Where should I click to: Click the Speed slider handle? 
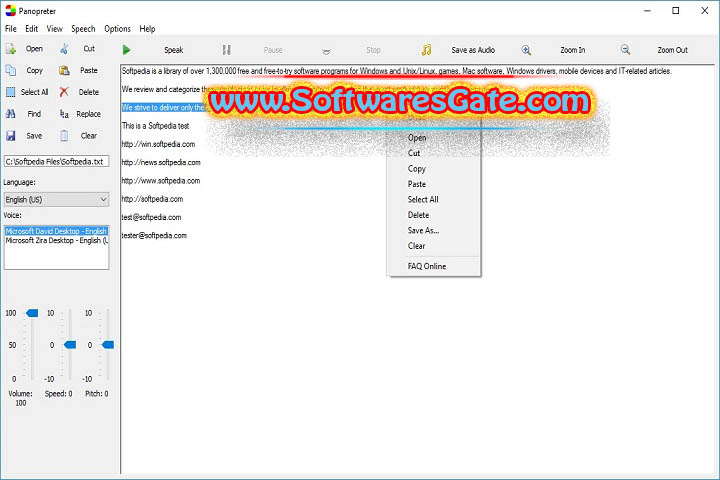click(70, 344)
